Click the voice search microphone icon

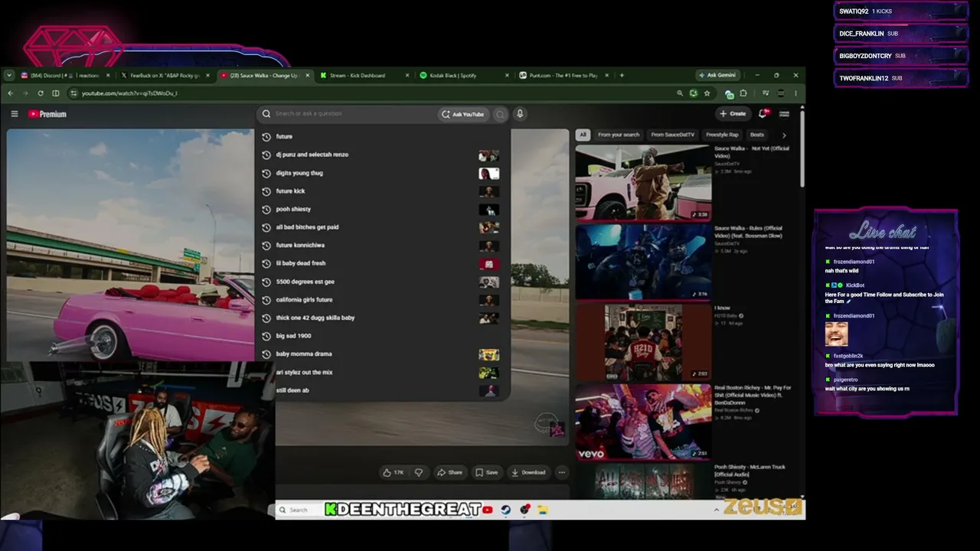pos(520,114)
